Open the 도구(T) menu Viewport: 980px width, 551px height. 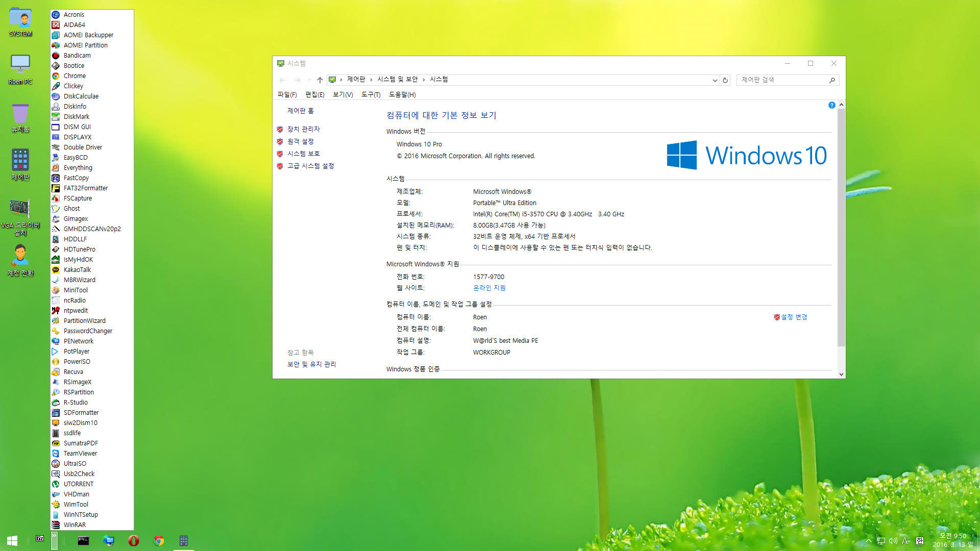371,94
